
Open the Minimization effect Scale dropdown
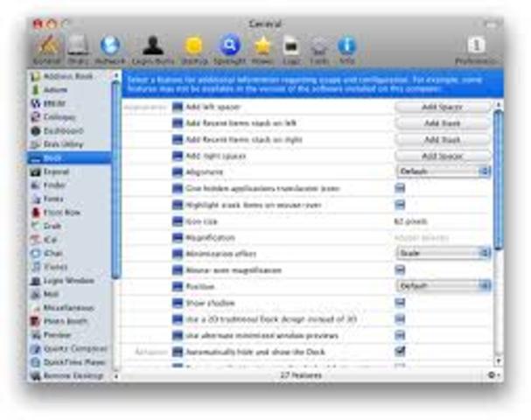point(444,253)
